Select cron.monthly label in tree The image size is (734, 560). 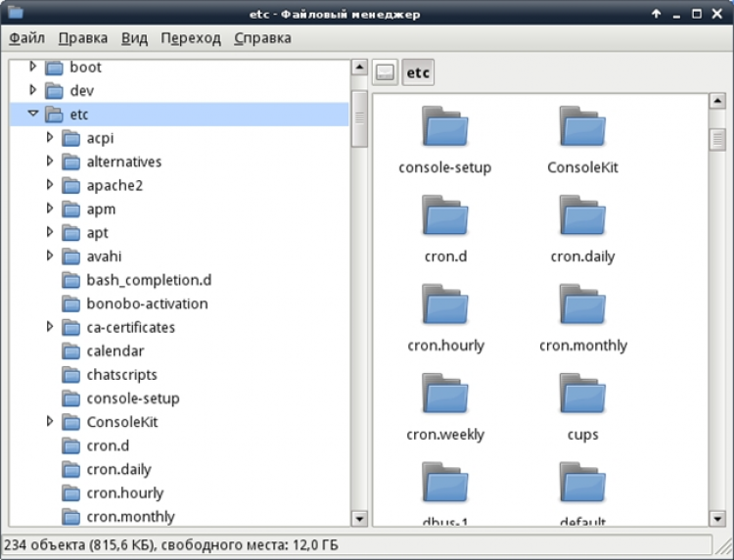click(130, 517)
